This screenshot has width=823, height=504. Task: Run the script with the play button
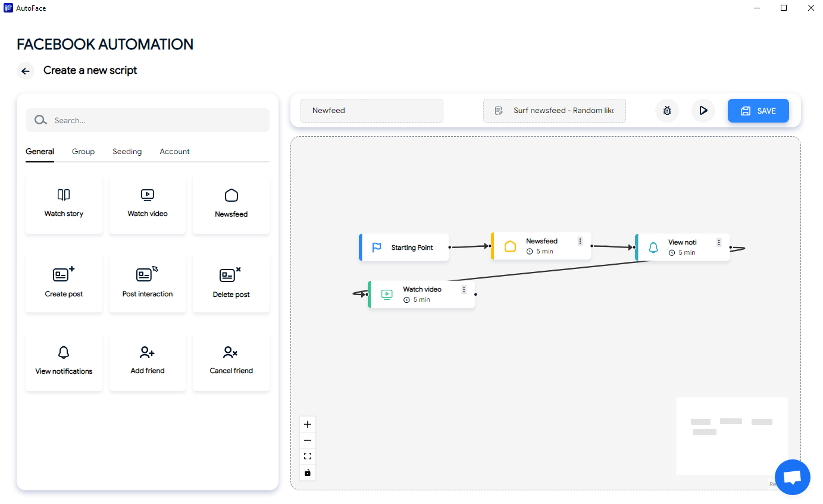(703, 111)
